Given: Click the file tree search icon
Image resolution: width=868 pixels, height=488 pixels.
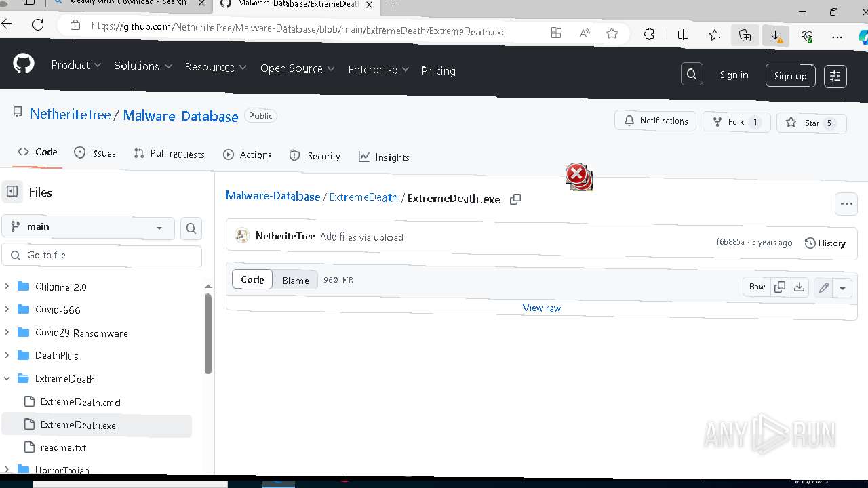Looking at the screenshot, I should coord(191,229).
